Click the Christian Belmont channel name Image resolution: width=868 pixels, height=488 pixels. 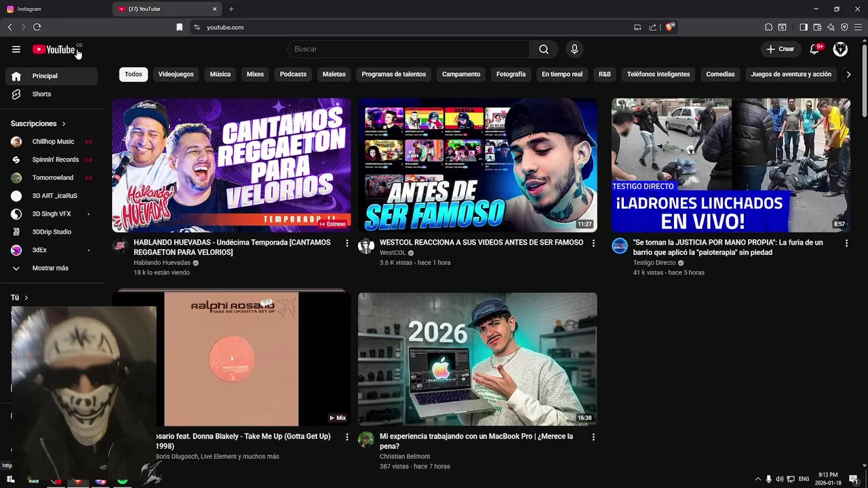click(405, 456)
